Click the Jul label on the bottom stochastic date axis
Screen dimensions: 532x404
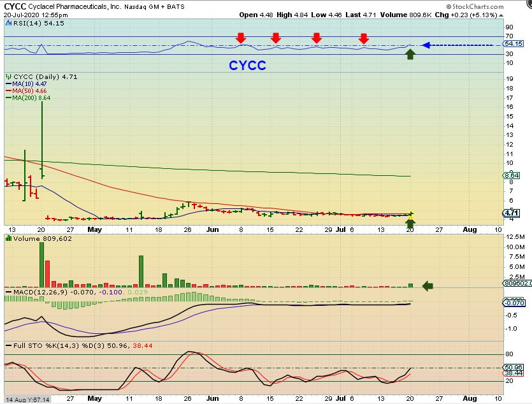(341, 398)
